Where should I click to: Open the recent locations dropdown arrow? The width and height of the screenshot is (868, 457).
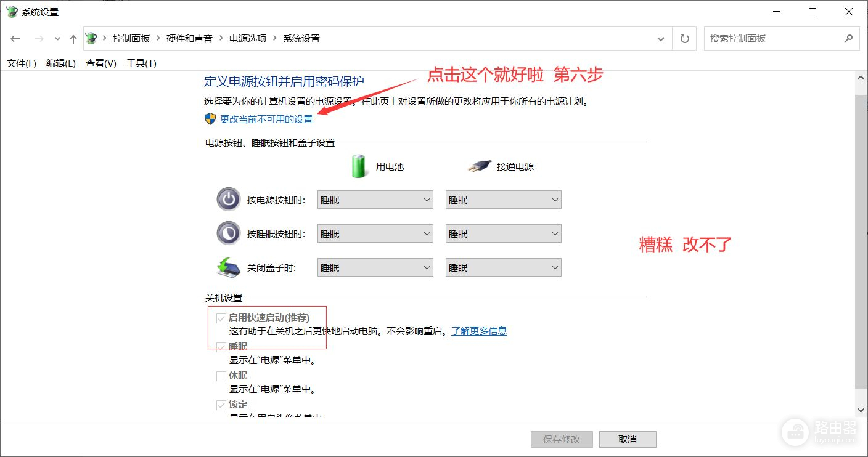(57, 39)
